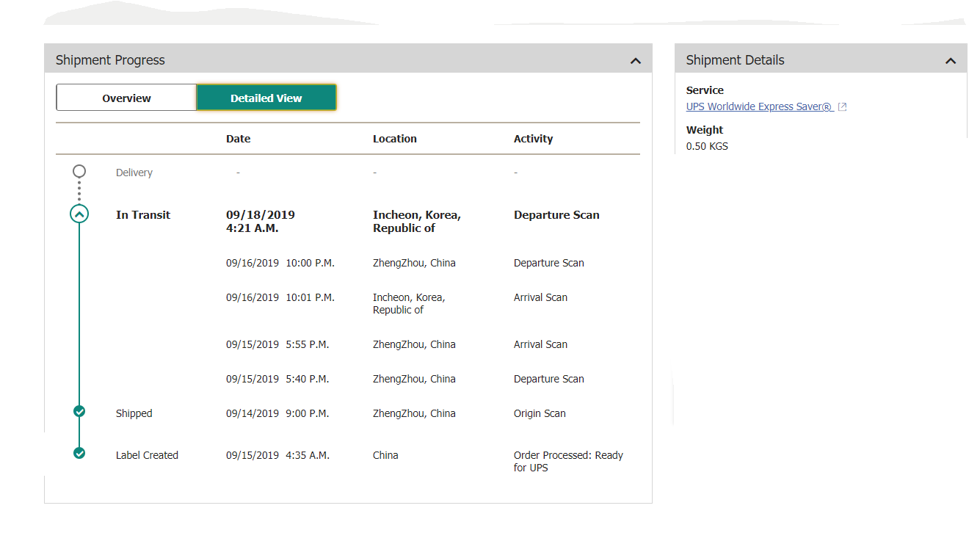Viewport: 980px width, 533px height.
Task: Click the Activity column header
Action: point(534,139)
